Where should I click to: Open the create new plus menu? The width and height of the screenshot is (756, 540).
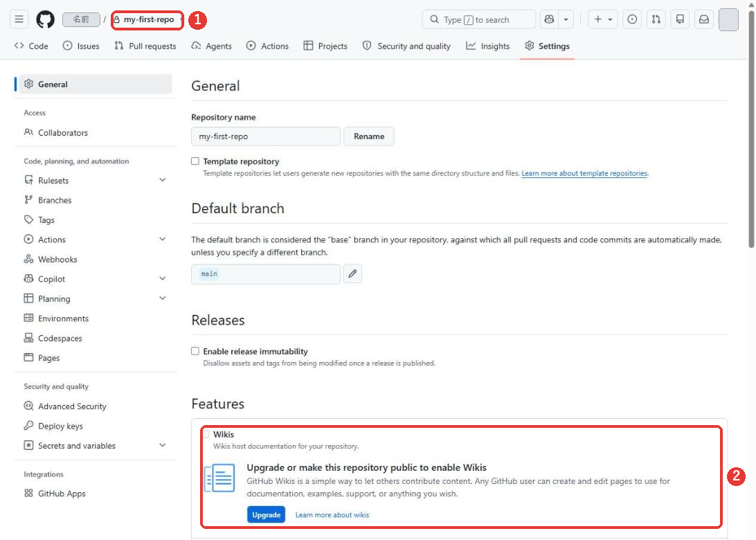point(603,19)
